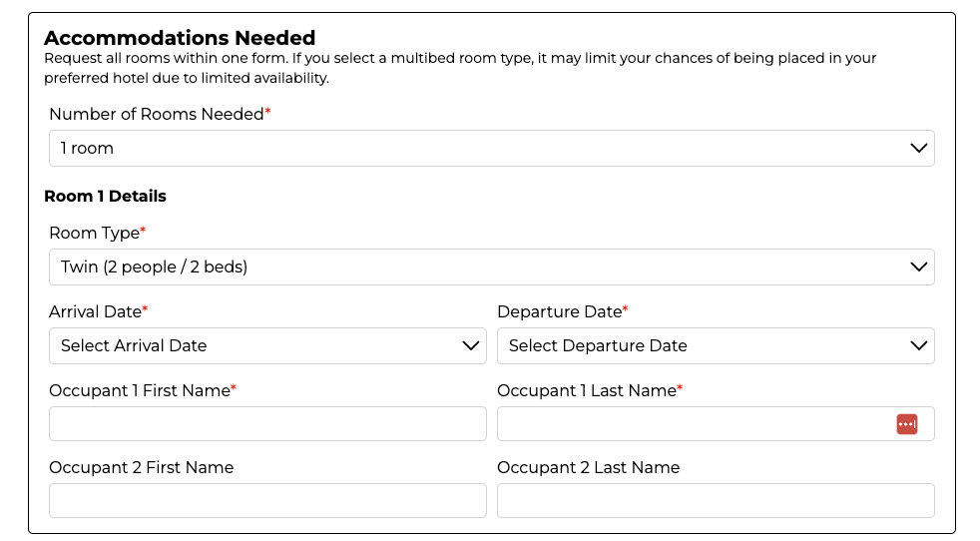The width and height of the screenshot is (980, 541).
Task: Open the 'Select Departure Date' combo box
Action: (x=716, y=346)
